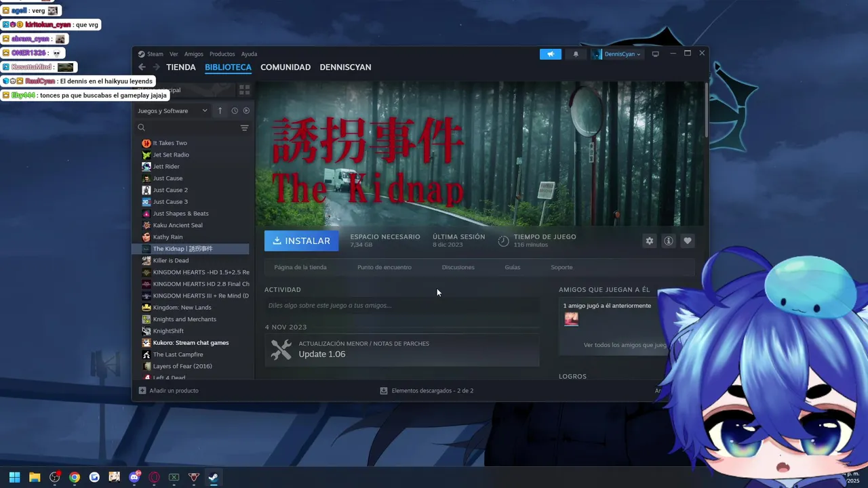868x488 pixels.
Task: Open Punto de encuentro link
Action: (x=384, y=267)
